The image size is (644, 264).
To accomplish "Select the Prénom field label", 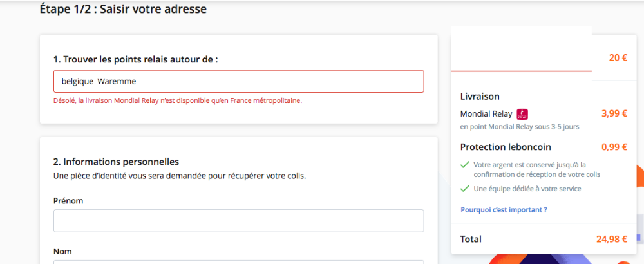I will pyautogui.click(x=68, y=201).
